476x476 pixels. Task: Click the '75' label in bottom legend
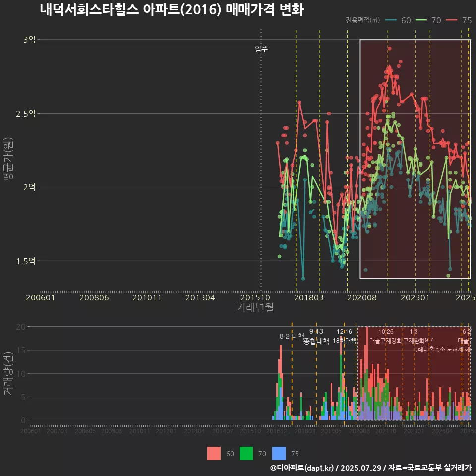pyautogui.click(x=295, y=454)
